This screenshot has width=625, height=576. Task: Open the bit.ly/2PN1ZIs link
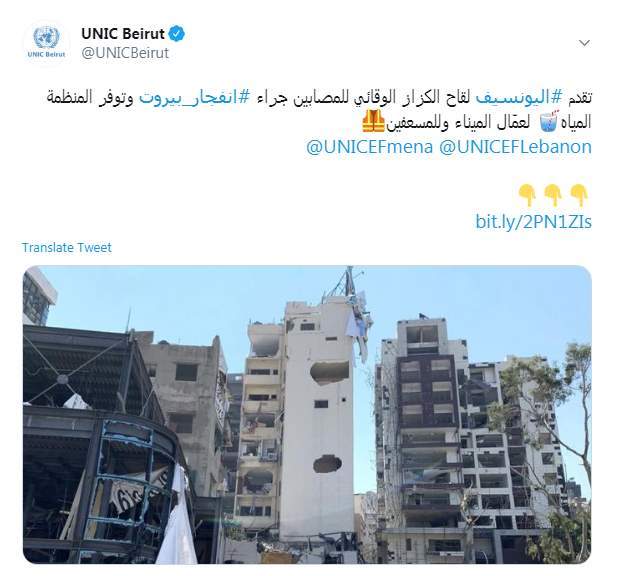(x=533, y=222)
